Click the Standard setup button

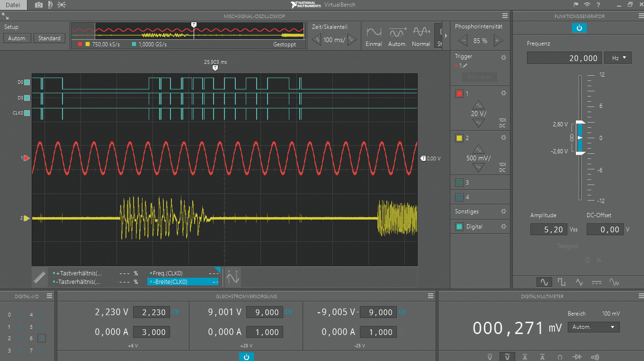coord(49,38)
